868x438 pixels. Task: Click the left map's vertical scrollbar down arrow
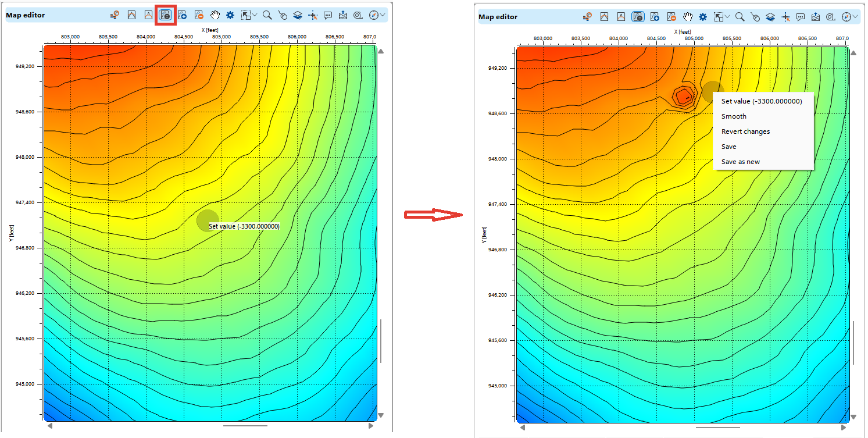click(x=381, y=415)
